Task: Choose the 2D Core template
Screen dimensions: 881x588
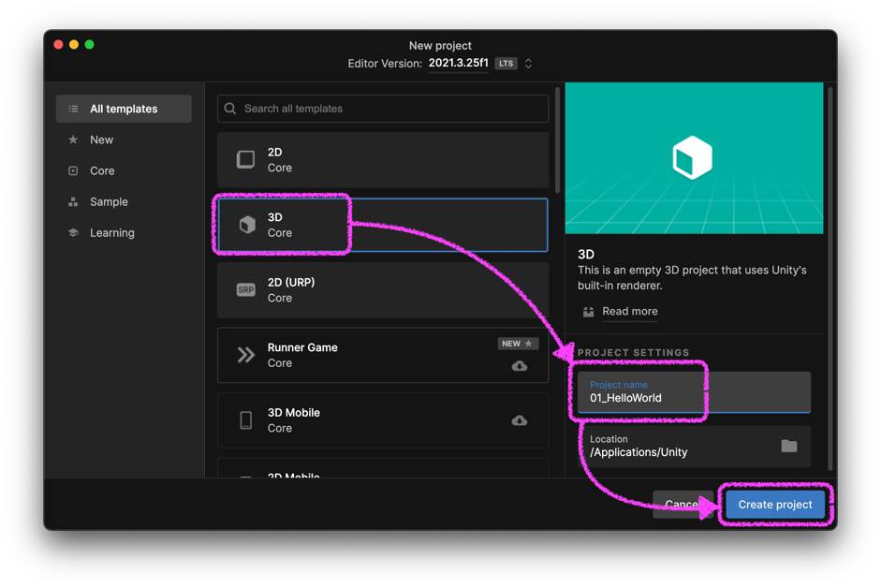Action: [383, 160]
